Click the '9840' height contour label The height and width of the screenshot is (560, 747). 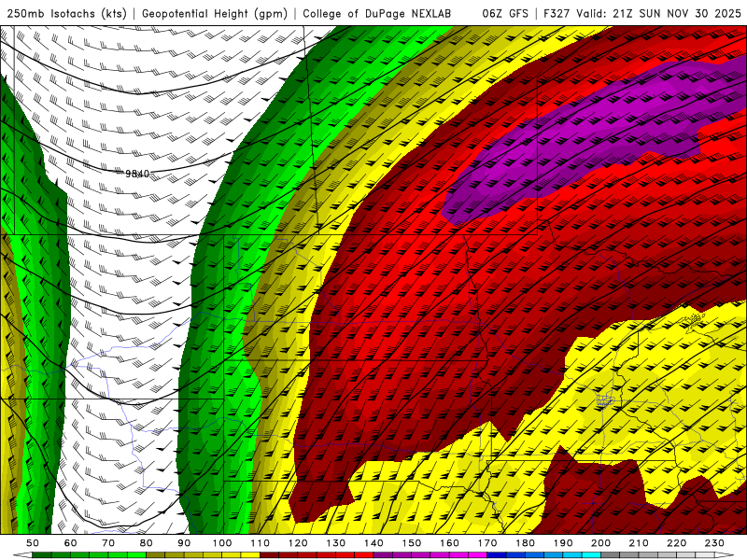[137, 174]
